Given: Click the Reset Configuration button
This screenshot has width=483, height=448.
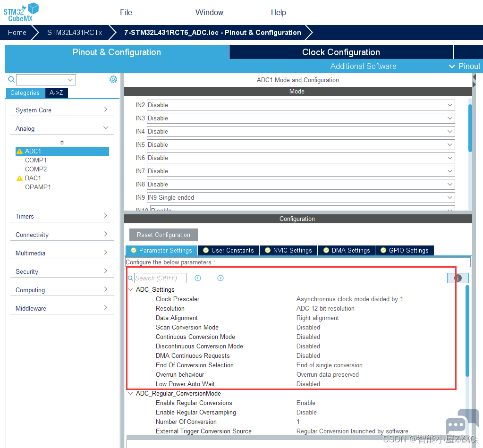Looking at the screenshot, I should [163, 235].
